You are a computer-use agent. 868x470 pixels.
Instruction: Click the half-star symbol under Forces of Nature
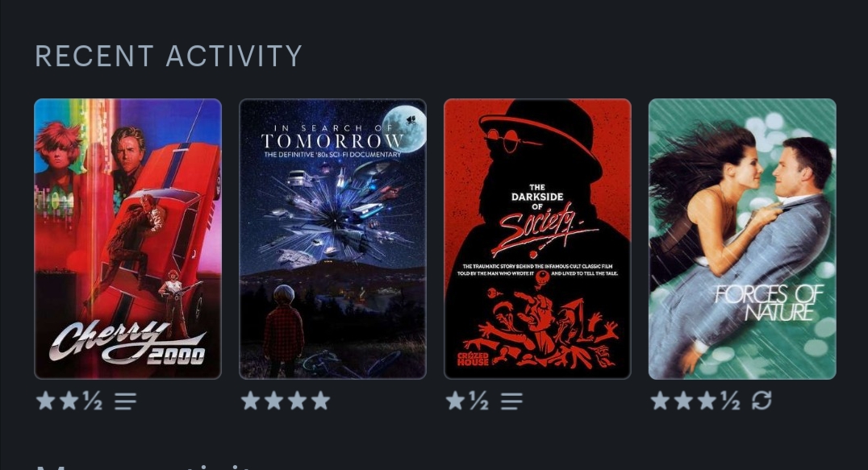tap(731, 401)
